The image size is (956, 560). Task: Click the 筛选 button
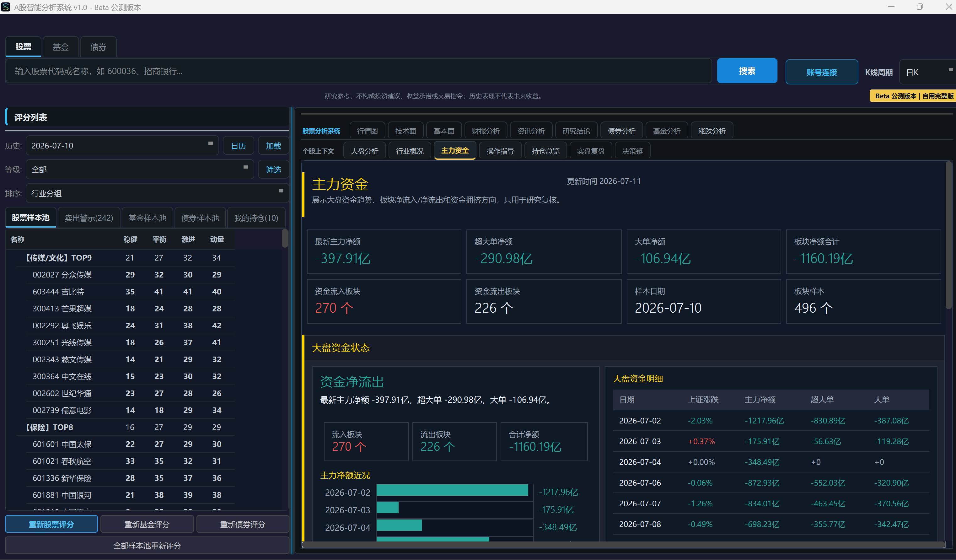point(273,169)
